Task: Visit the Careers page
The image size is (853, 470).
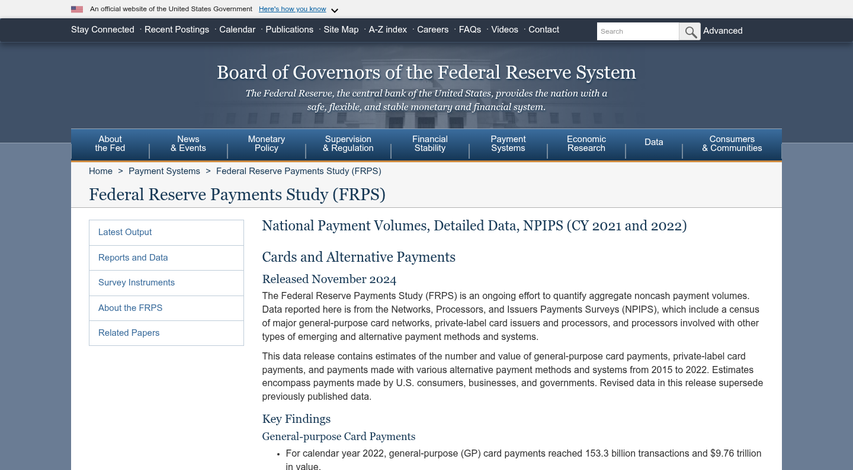Action: [432, 30]
